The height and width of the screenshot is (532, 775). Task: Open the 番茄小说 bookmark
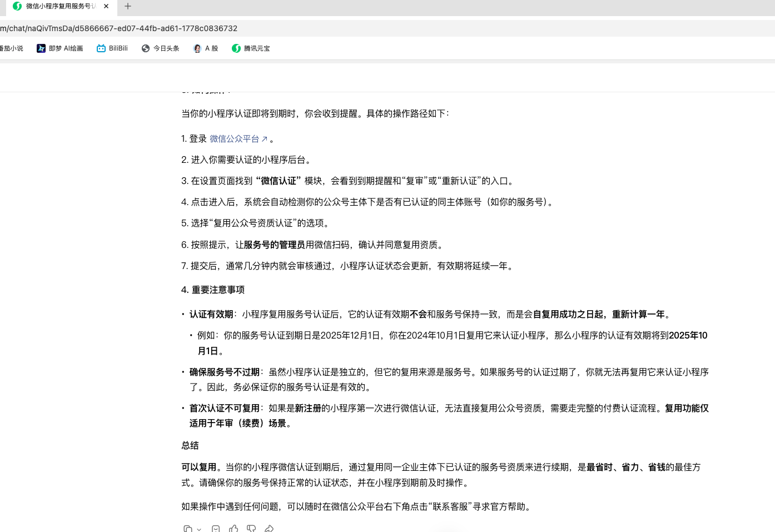[11, 48]
